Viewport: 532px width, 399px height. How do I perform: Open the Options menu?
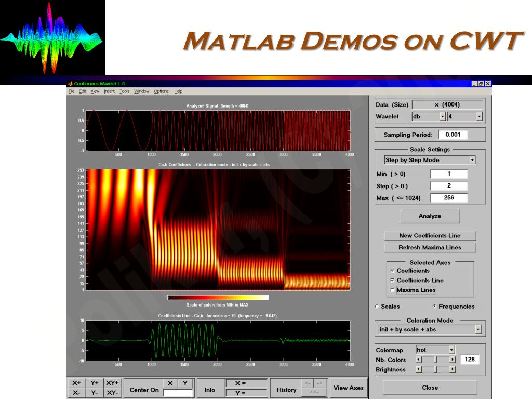point(161,91)
